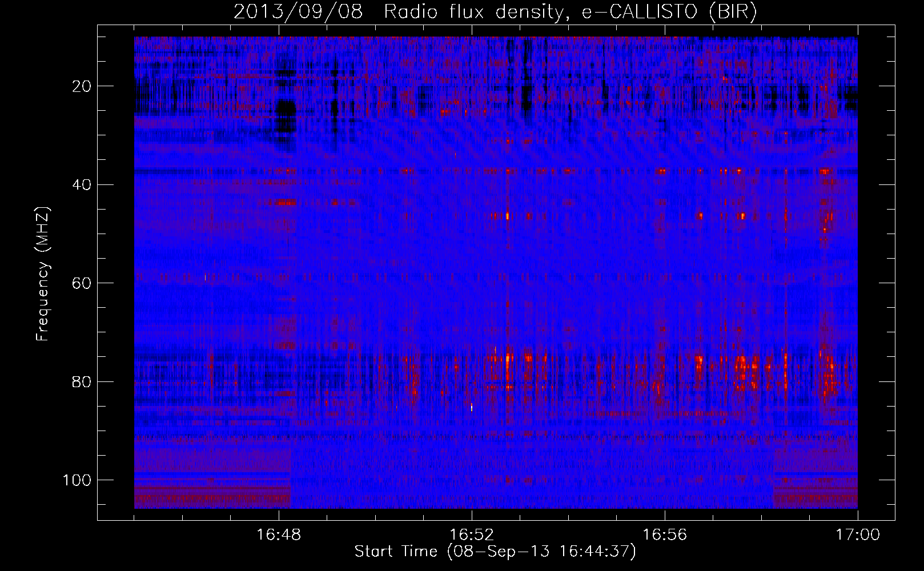Screen dimensions: 924x571
Task: Click the 80 frequency tick label
Action: coord(82,381)
